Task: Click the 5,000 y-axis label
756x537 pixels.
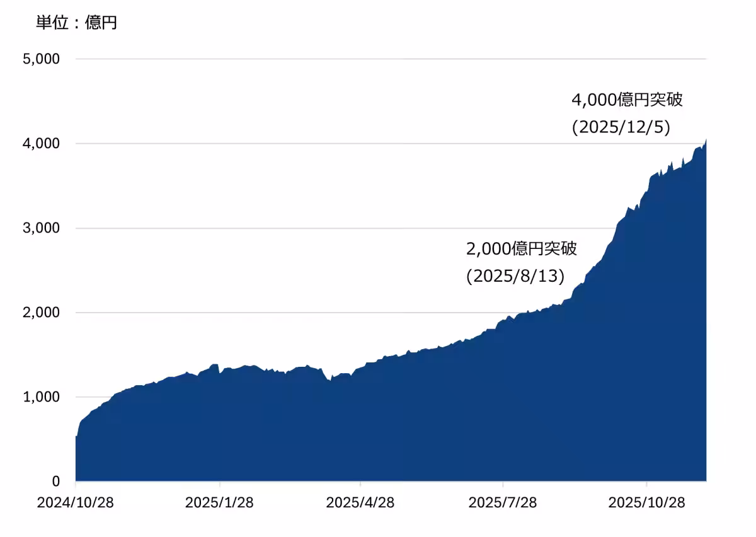Action: [x=41, y=59]
